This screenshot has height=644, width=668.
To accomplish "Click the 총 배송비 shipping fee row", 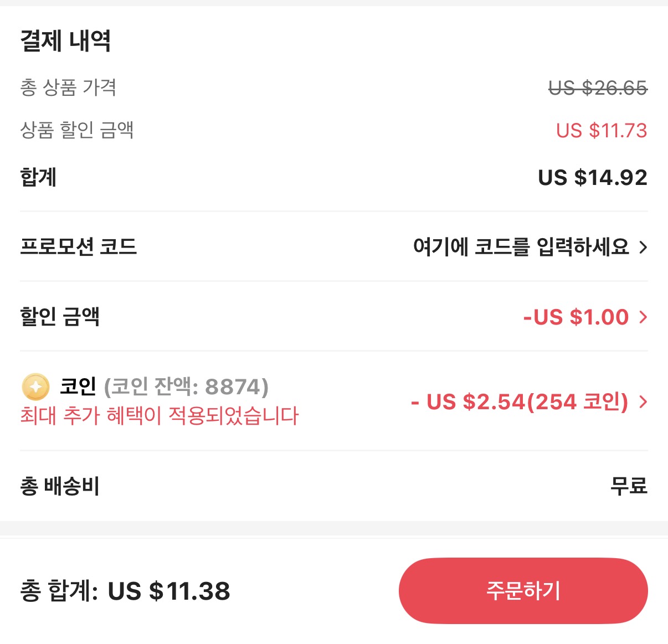I will pos(62,486).
